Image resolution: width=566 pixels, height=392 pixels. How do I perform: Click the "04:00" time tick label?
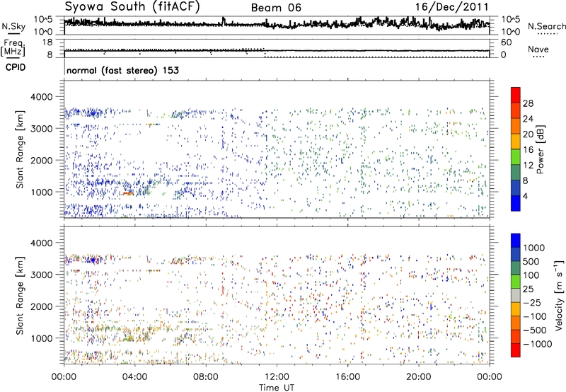click(134, 377)
